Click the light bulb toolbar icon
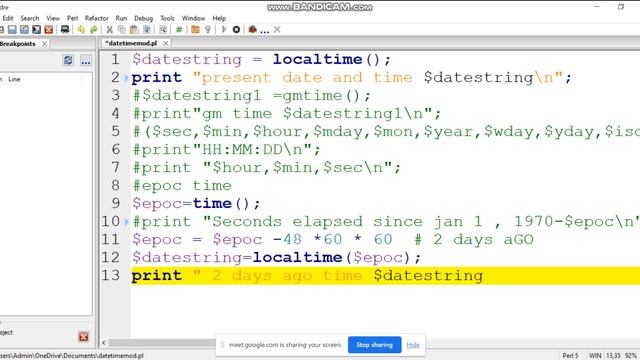Screen dimensions: 640x360 click(x=208, y=29)
